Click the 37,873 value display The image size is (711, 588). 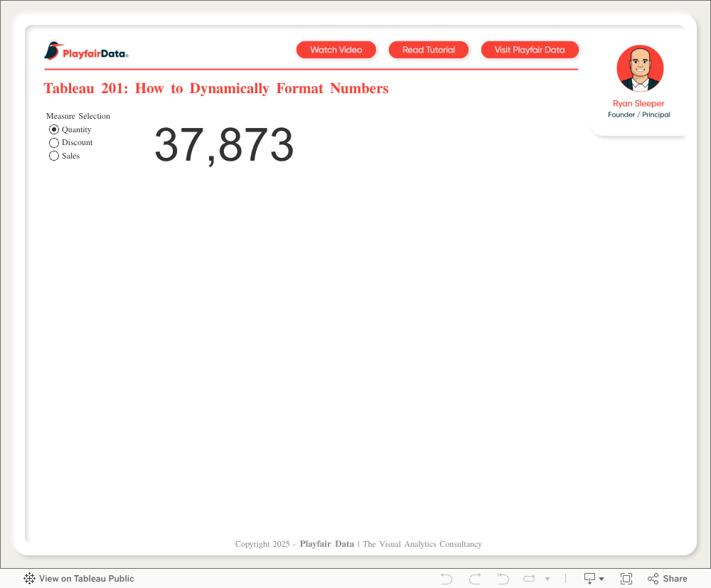pyautogui.click(x=224, y=146)
